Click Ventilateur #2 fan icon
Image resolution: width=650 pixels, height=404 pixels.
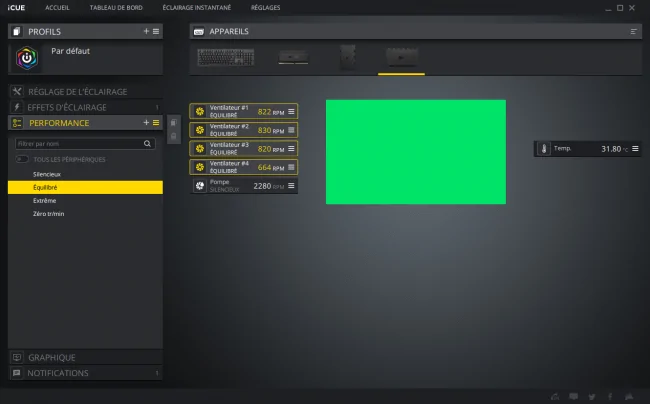(200, 130)
